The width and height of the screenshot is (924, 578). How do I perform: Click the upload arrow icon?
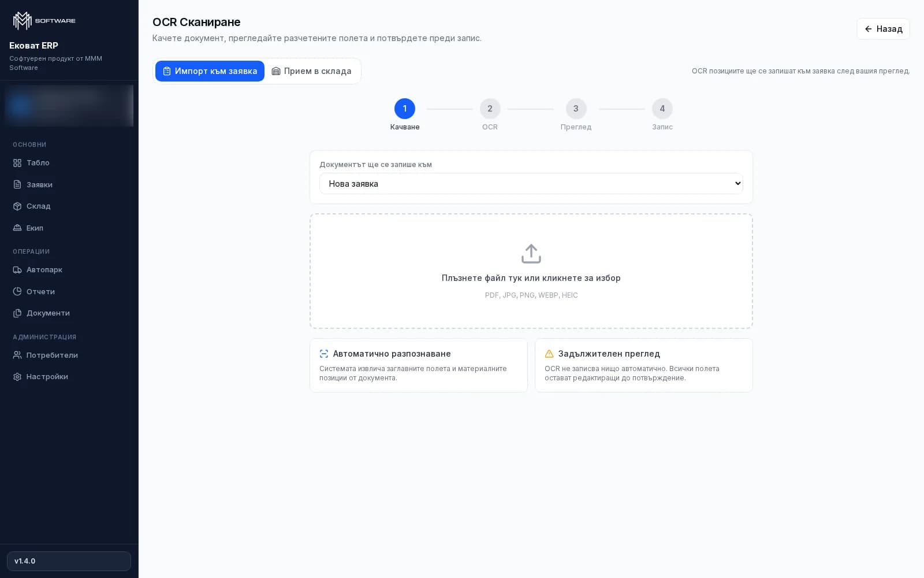(x=531, y=254)
